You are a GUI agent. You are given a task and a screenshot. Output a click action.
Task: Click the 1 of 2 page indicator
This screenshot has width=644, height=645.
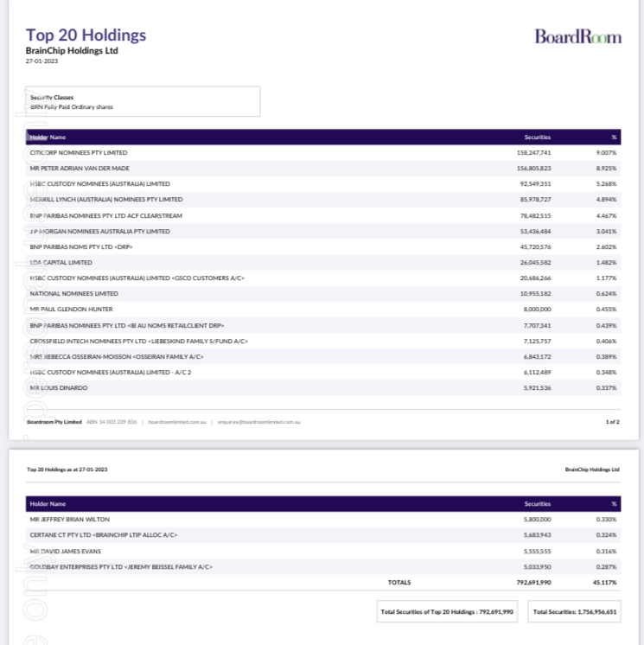click(x=612, y=422)
